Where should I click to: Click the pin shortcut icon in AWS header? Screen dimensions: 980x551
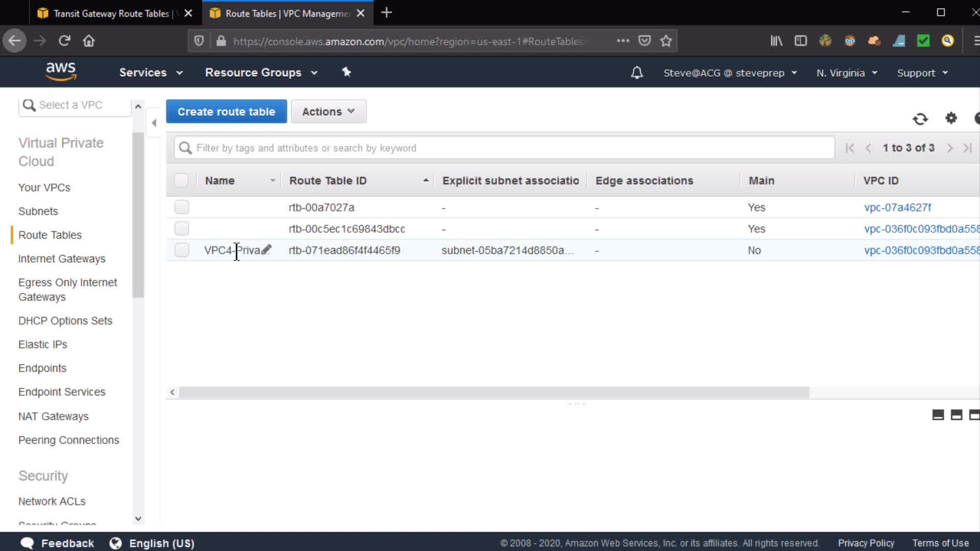[x=346, y=72]
